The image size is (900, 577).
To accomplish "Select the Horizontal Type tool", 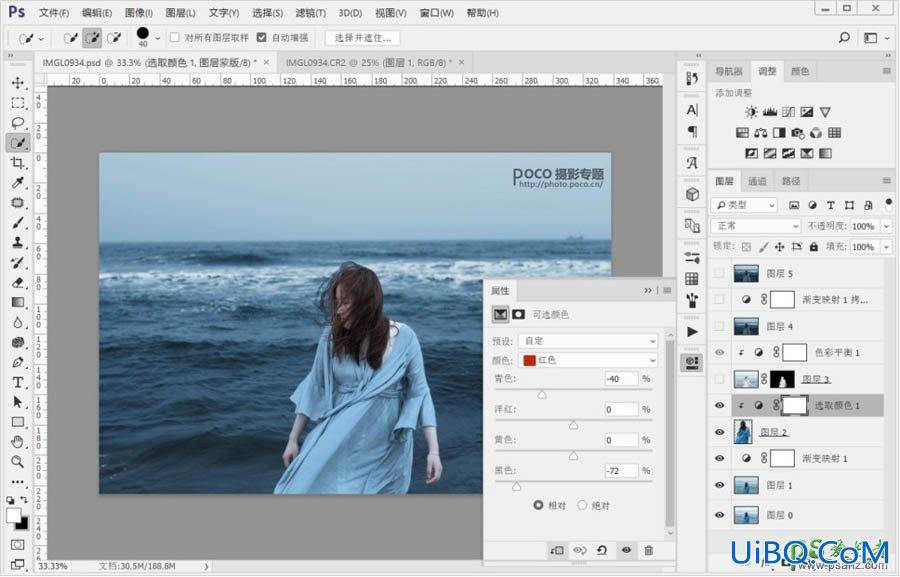I will coord(18,382).
